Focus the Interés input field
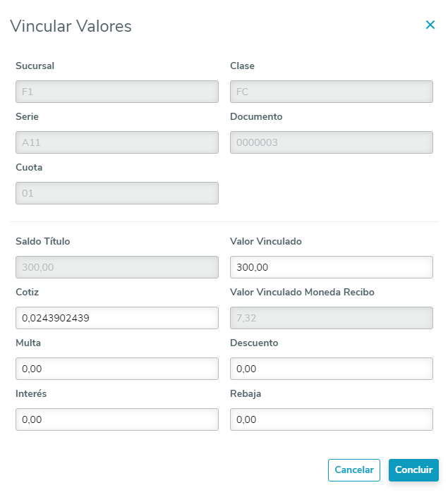Viewport: 448px width, 497px height. click(116, 419)
